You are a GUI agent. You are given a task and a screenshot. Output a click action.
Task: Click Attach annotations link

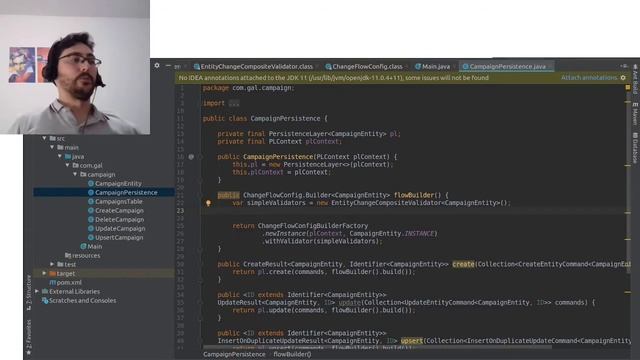[x=589, y=78]
